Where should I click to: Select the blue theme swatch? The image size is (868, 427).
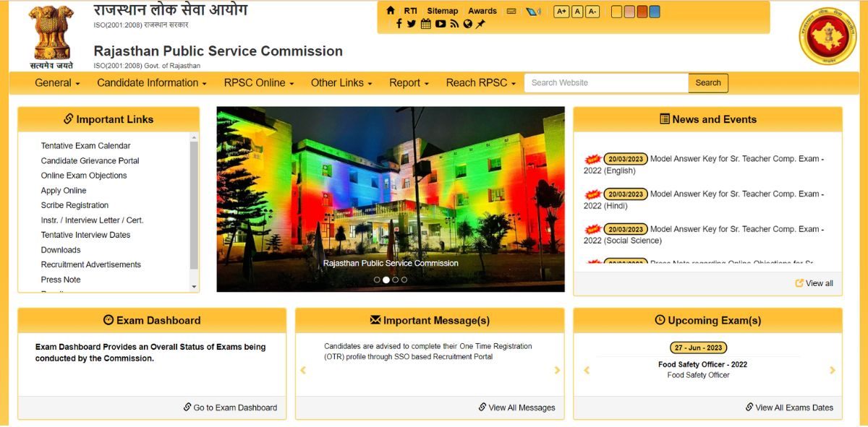pyautogui.click(x=655, y=12)
